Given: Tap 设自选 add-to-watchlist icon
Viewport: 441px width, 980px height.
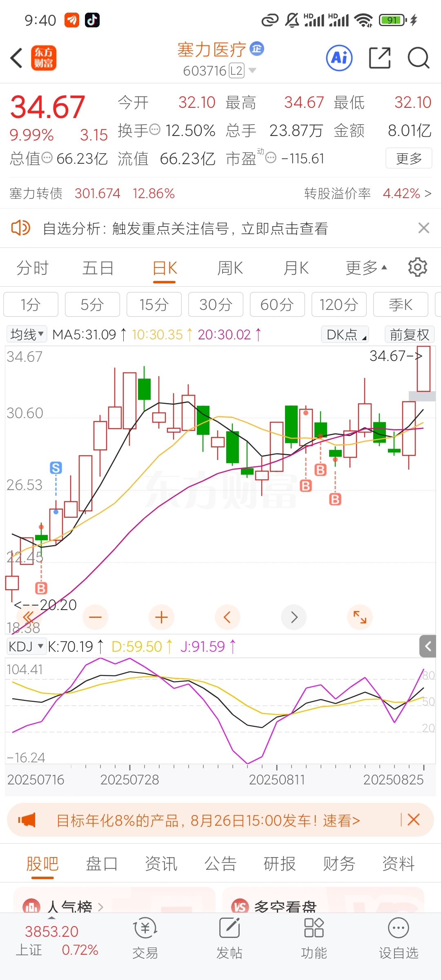Looking at the screenshot, I should pyautogui.click(x=399, y=938).
